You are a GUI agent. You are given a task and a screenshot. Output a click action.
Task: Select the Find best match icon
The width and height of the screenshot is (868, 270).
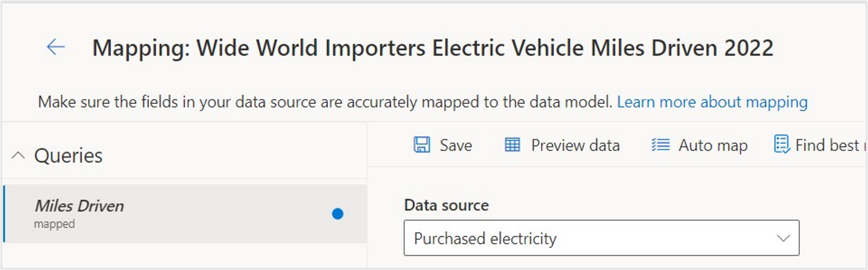[783, 145]
